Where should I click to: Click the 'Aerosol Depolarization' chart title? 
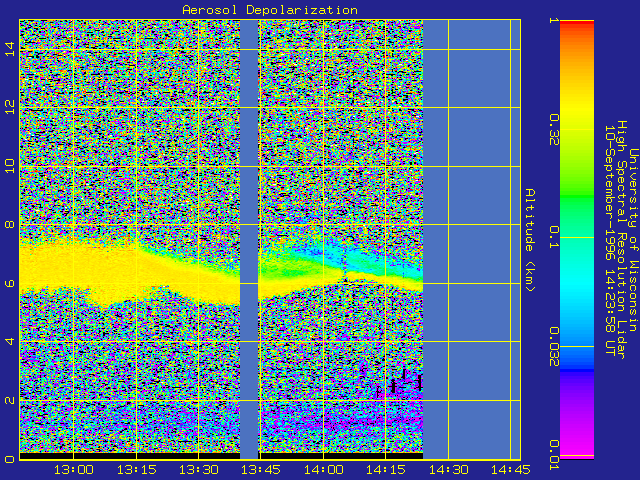tap(270, 10)
